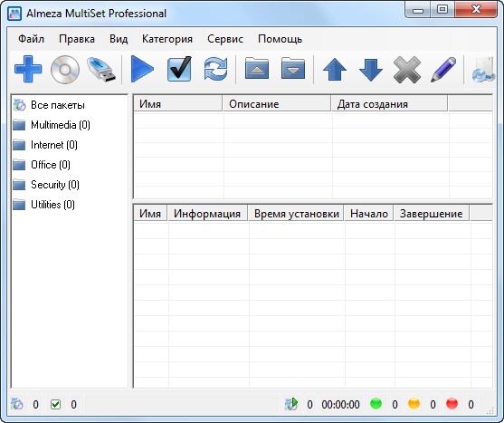Click the CD disc creation icon
Viewport: 504px width, 423px height.
coord(65,70)
